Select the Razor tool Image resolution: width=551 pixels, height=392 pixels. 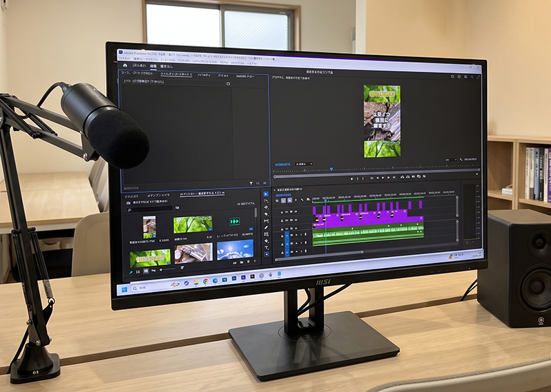click(266, 214)
